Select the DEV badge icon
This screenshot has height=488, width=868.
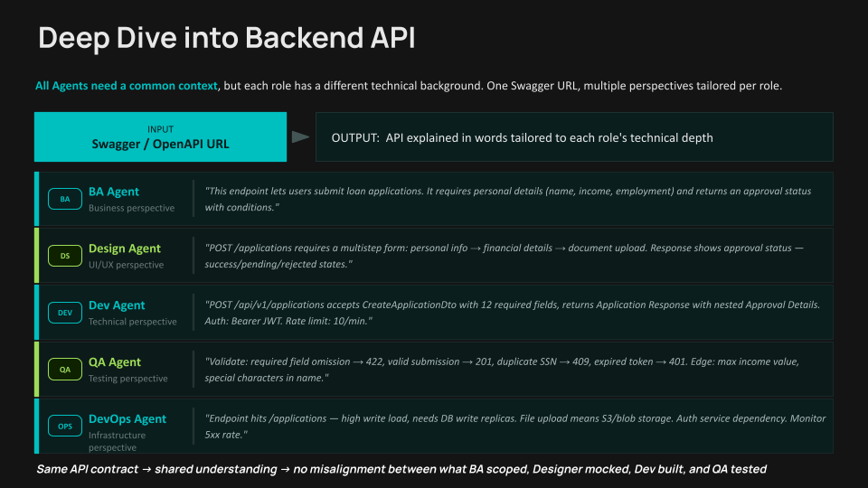[x=65, y=313]
